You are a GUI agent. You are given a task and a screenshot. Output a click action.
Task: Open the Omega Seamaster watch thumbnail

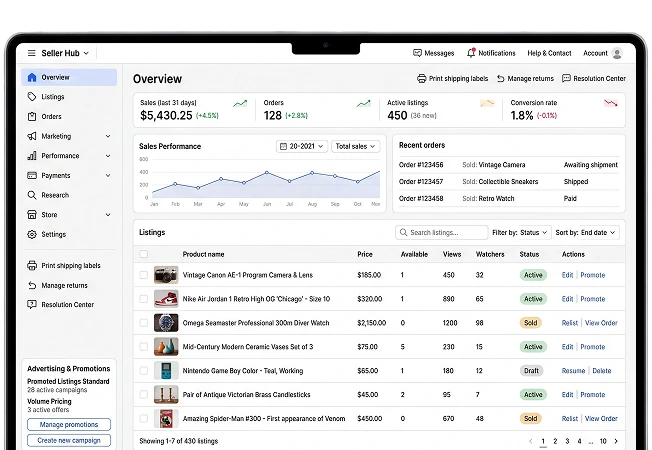tap(166, 323)
